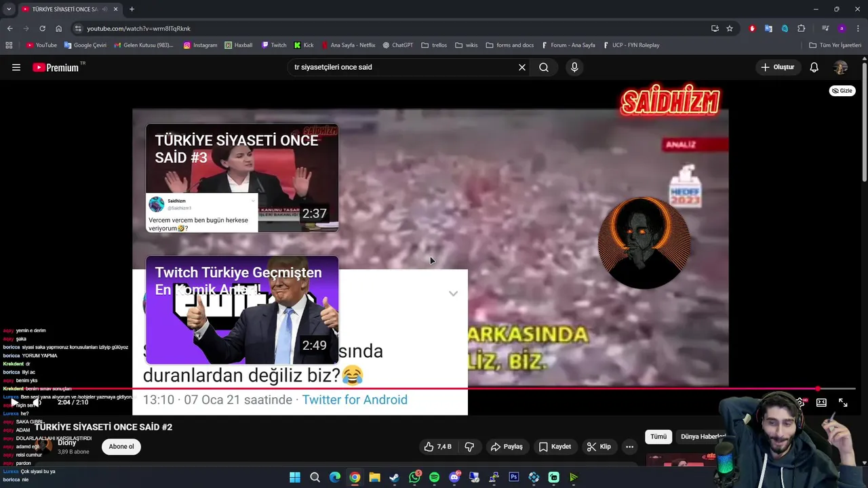Open the ChatGPT bookmark
Screen dimensions: 868x488
(397, 45)
